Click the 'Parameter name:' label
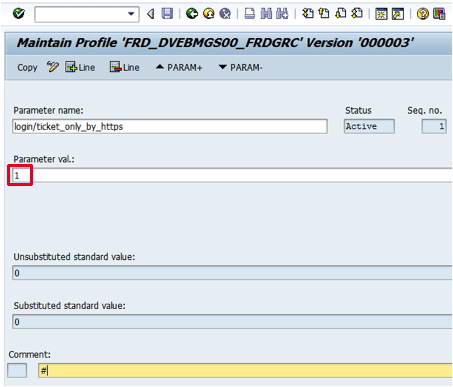Screen dimensions: 453x387 pyautogui.click(x=48, y=110)
